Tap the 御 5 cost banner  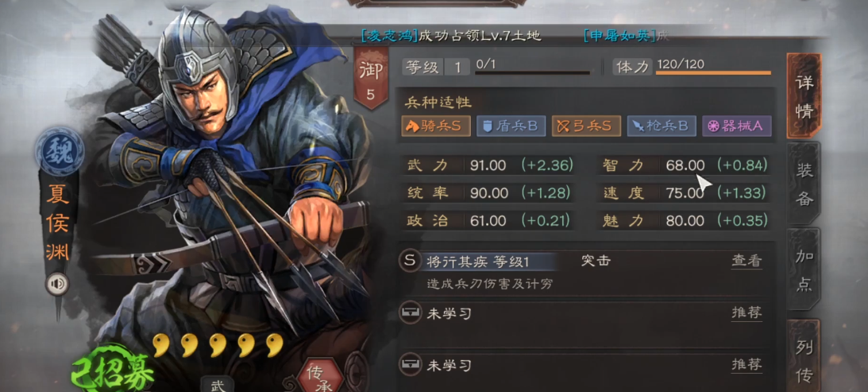[x=370, y=79]
